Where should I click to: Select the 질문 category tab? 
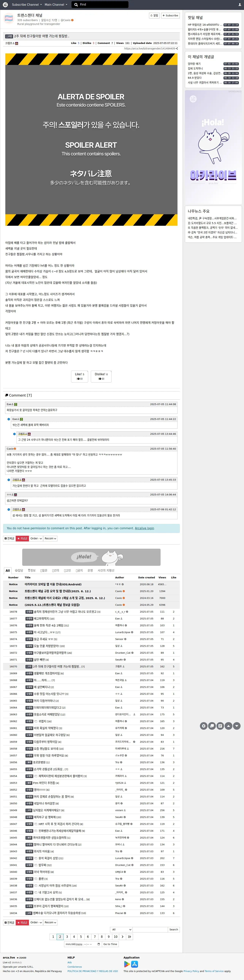click(x=44, y=571)
